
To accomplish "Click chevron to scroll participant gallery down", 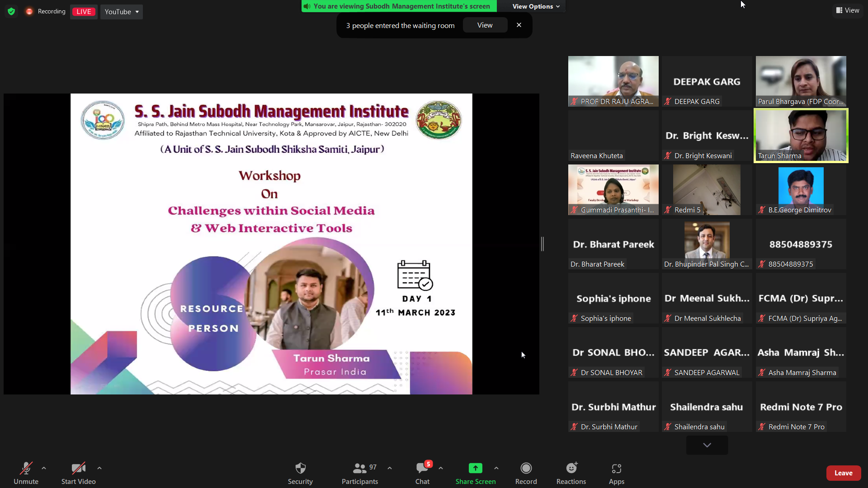I will pyautogui.click(x=706, y=445).
